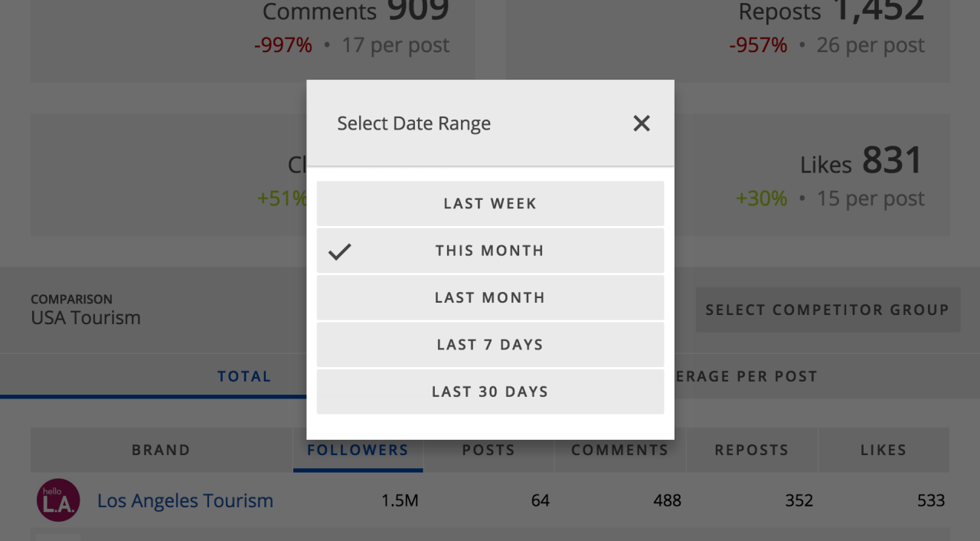Choose Last 30 Days range
The width and height of the screenshot is (980, 541).
click(x=490, y=392)
